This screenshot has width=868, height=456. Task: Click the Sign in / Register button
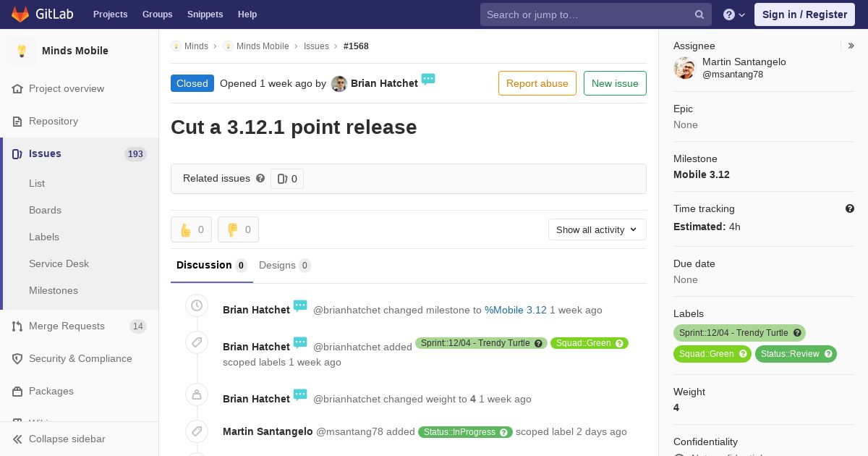(x=804, y=14)
